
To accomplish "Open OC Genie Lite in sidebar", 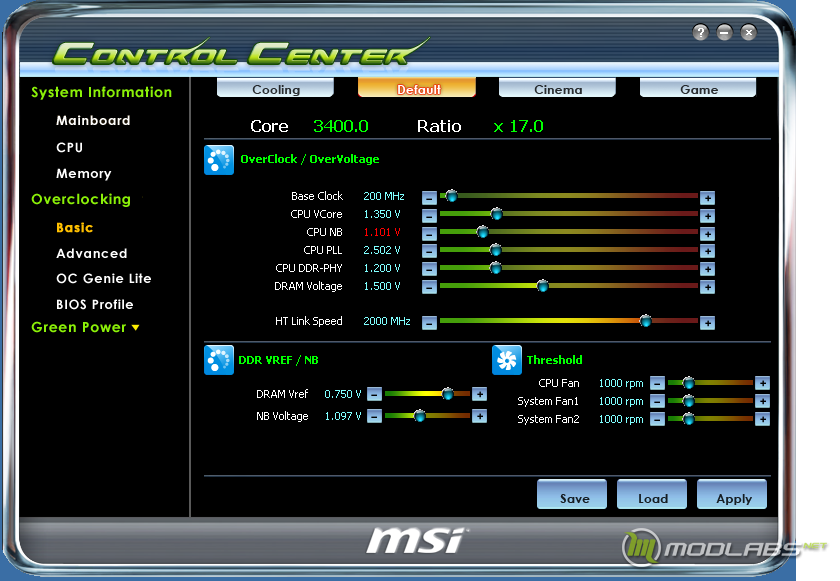I will tap(104, 278).
